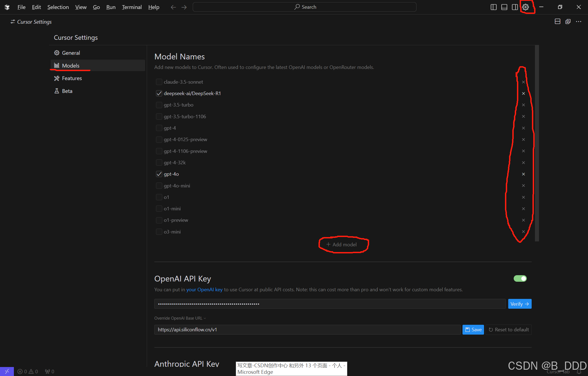Click the back navigation arrow
Image resolution: width=588 pixels, height=376 pixels.
173,7
